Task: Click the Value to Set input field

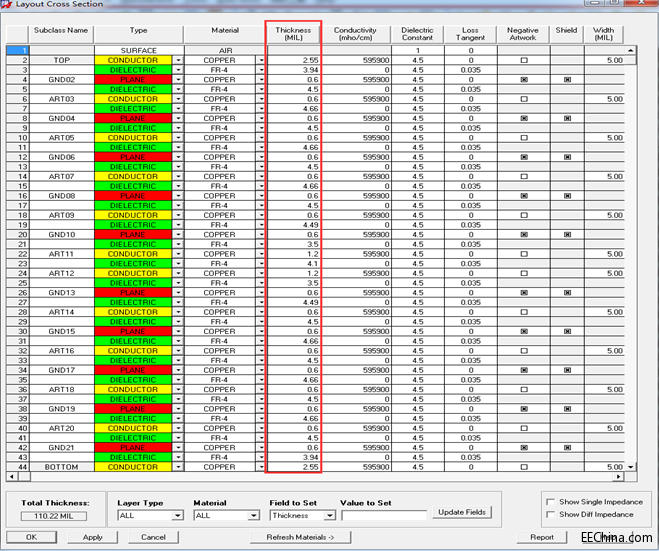Action: [384, 515]
